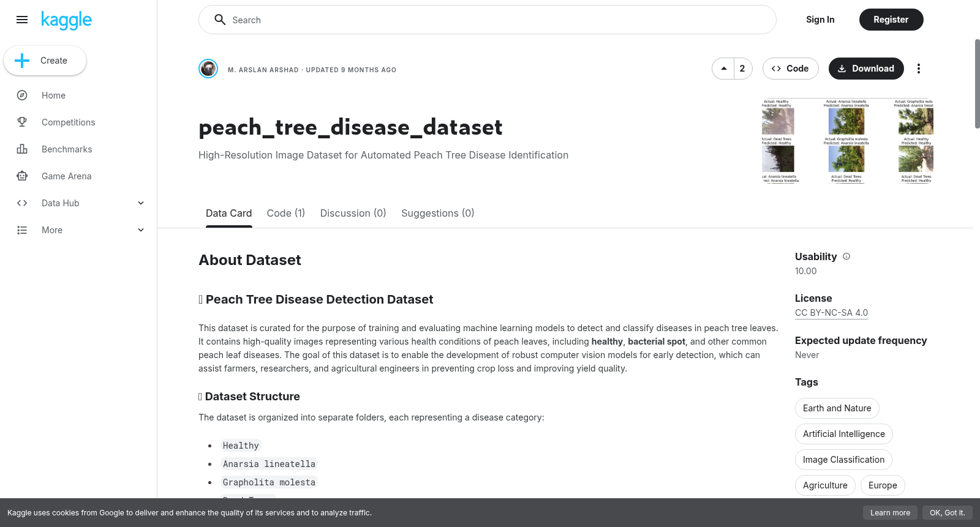Viewport: 980px width, 527px height.
Task: Switch to the Discussion (0) tab
Action: click(x=353, y=213)
